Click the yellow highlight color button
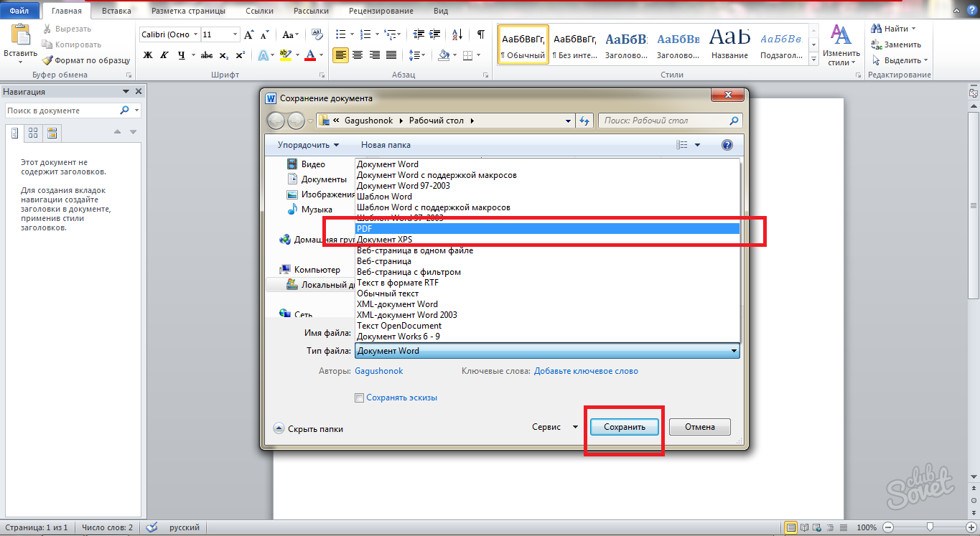Screen dimensions: 980x536 click(x=286, y=55)
